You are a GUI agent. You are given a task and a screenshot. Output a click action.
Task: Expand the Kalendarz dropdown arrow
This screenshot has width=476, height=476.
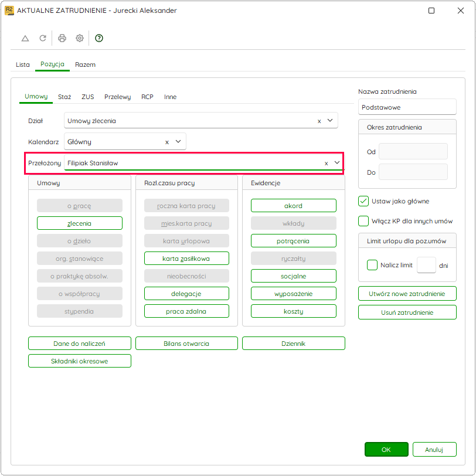click(x=178, y=141)
